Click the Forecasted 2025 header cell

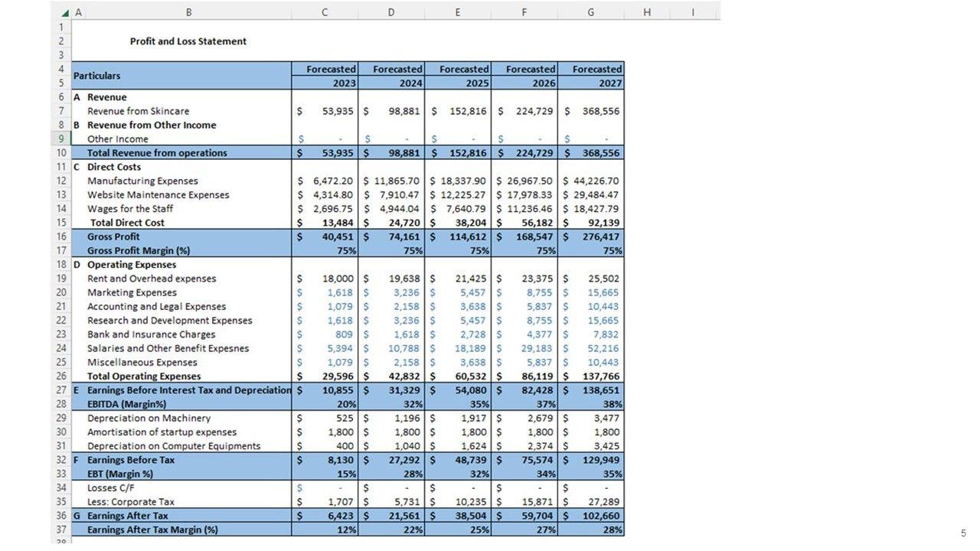457,76
